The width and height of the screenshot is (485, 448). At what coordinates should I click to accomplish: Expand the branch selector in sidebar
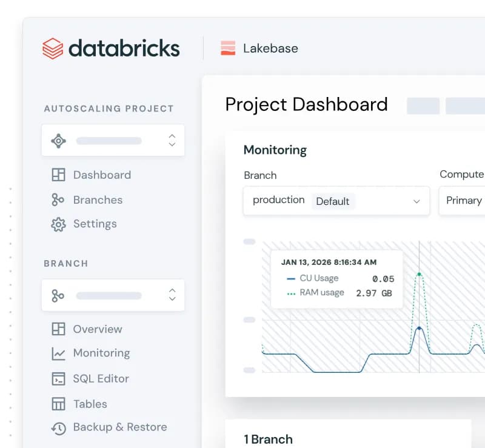113,295
